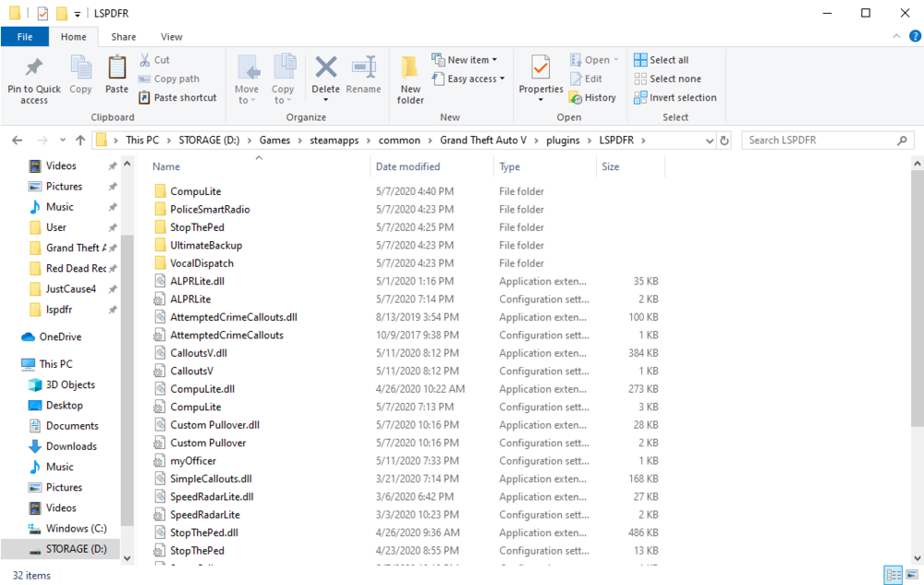924x585 pixels.
Task: Create a New folder
Action: 410,80
